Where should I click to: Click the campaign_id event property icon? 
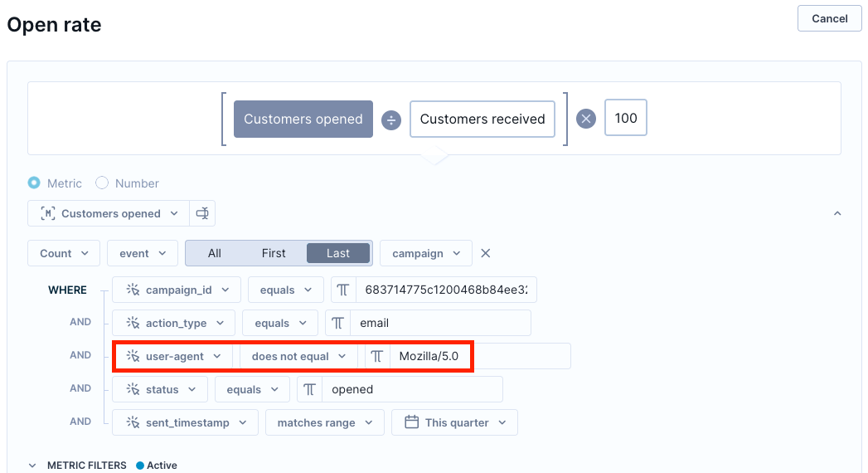coord(133,289)
